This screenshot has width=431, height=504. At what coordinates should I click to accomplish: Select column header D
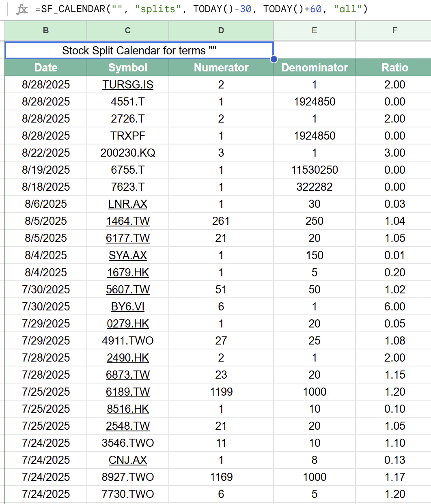click(221, 30)
